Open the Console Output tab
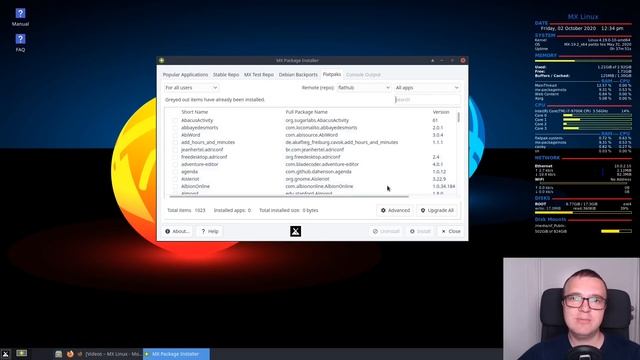Viewport: 640px width, 360px height. point(363,75)
